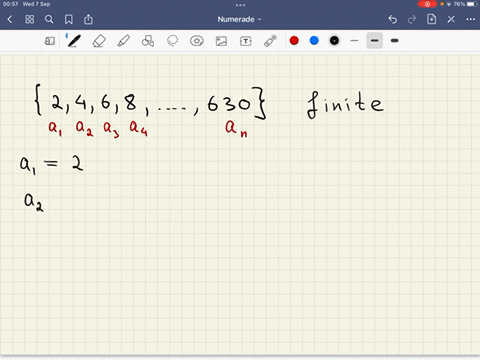Open the page thumbnails grid view
The image size is (480, 360).
tap(29, 19)
